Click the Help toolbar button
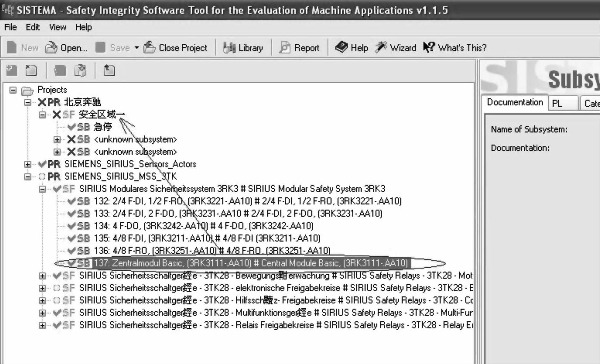 point(351,48)
